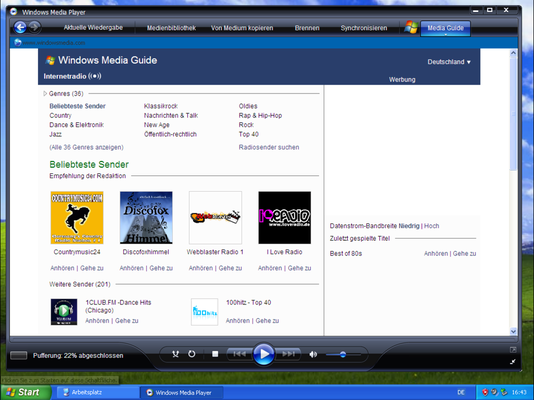Open the Countrymusic24 station thumbnail
This screenshot has height=400, width=534.
[77, 218]
